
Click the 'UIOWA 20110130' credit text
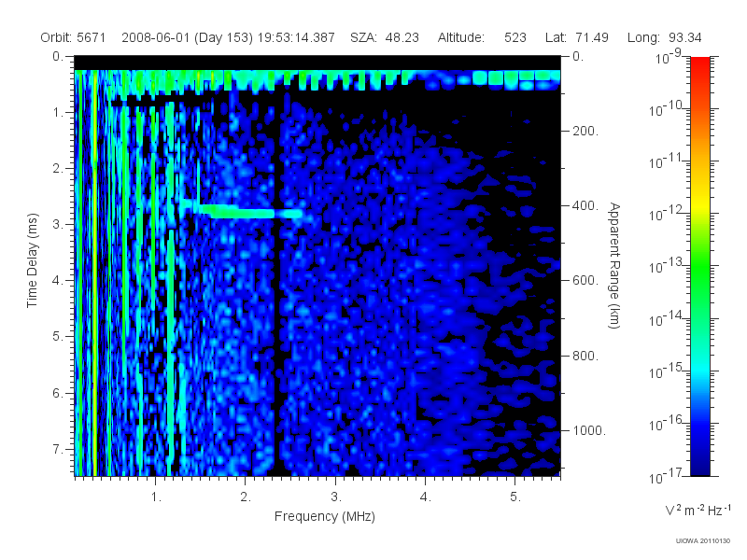[x=702, y=541]
